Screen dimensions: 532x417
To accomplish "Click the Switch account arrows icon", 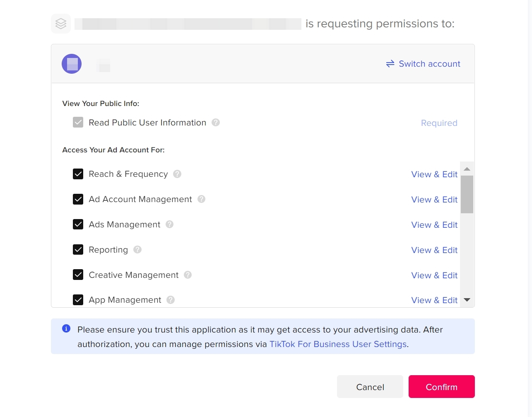I will pos(390,64).
